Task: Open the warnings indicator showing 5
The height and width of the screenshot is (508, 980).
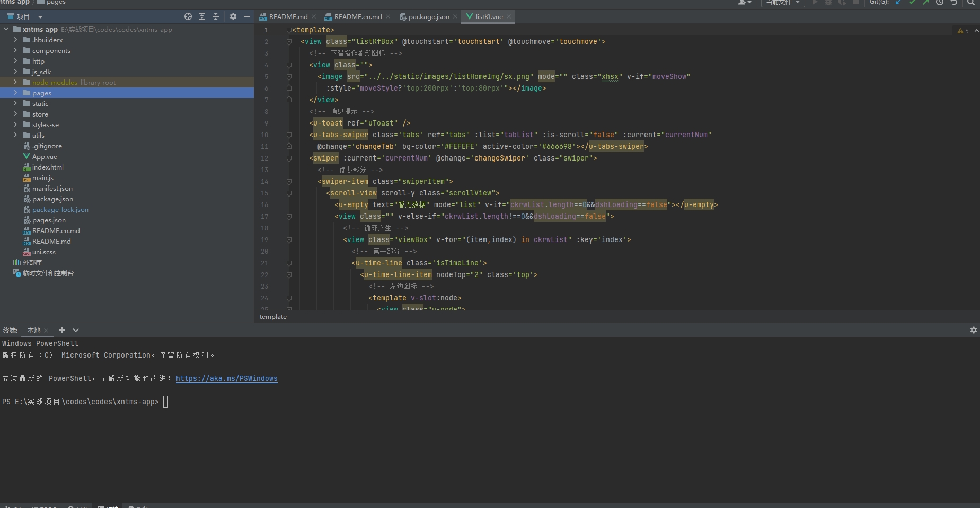Action: (x=963, y=31)
